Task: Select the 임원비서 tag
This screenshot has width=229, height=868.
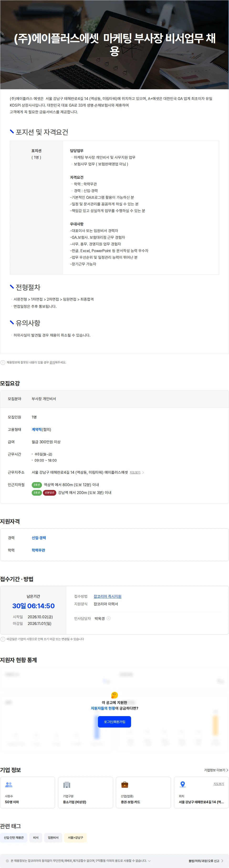Action: pos(53,838)
